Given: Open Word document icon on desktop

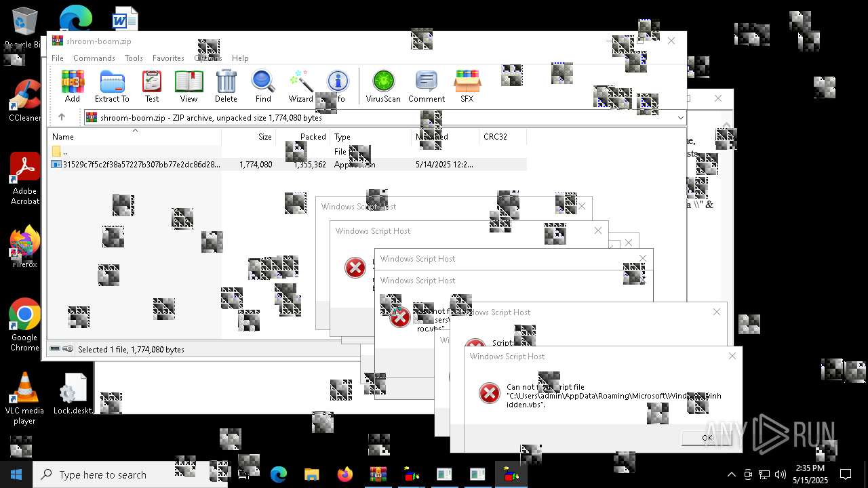Looking at the screenshot, I should [x=125, y=19].
